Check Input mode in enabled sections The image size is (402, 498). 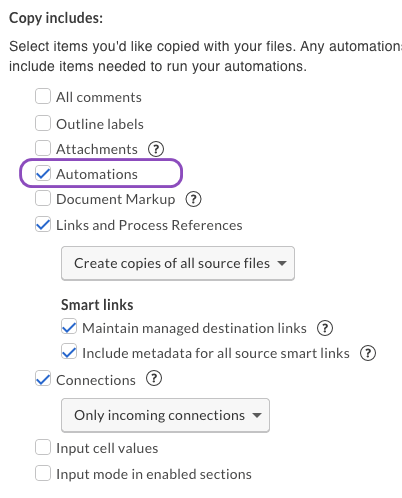pyautogui.click(x=43, y=473)
